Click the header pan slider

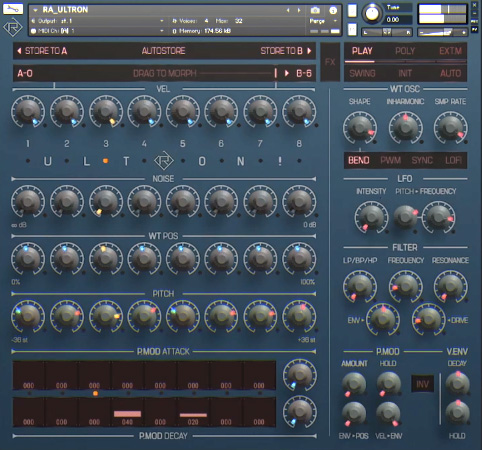pos(387,32)
